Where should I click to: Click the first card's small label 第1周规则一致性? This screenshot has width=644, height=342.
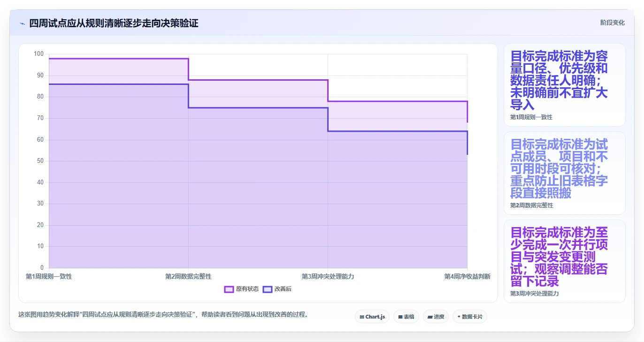(x=531, y=117)
